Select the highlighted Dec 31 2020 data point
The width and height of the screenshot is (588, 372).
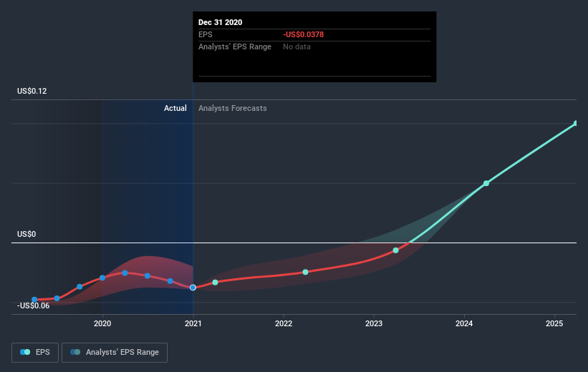coord(193,288)
